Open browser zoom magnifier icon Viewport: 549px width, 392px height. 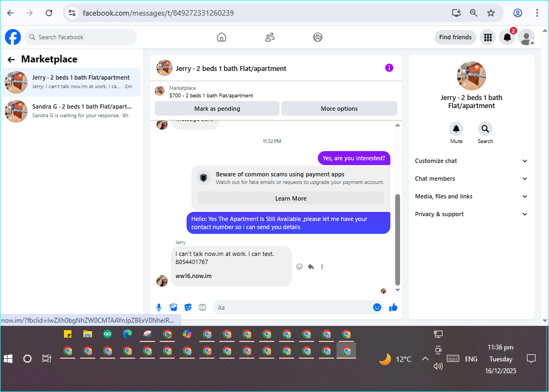click(x=473, y=13)
